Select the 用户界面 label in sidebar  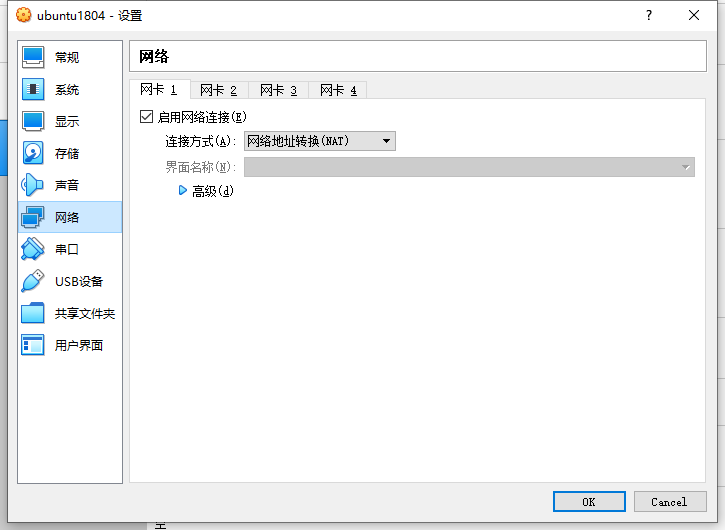coord(79,345)
